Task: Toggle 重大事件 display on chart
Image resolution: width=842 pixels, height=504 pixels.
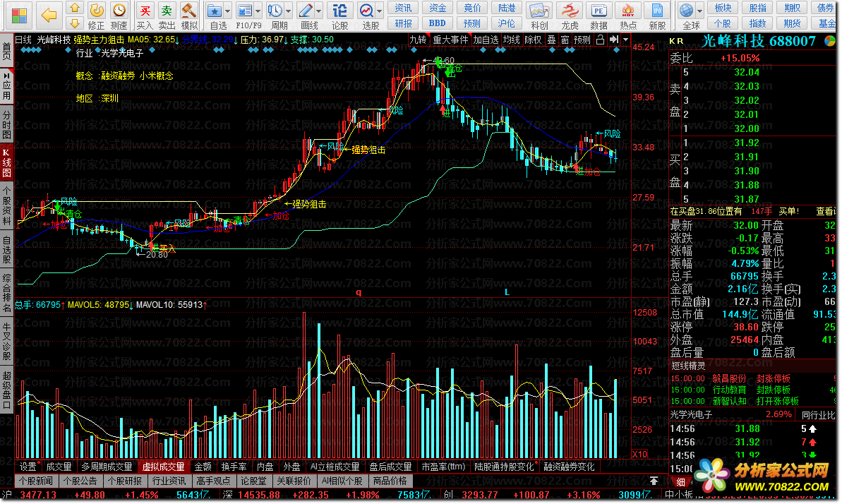Action: (x=450, y=40)
